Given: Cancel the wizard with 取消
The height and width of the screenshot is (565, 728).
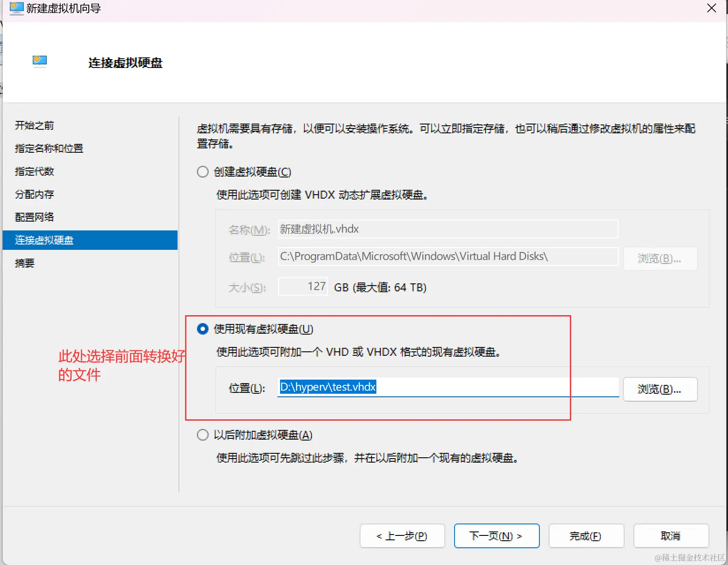Looking at the screenshot, I should [671, 536].
